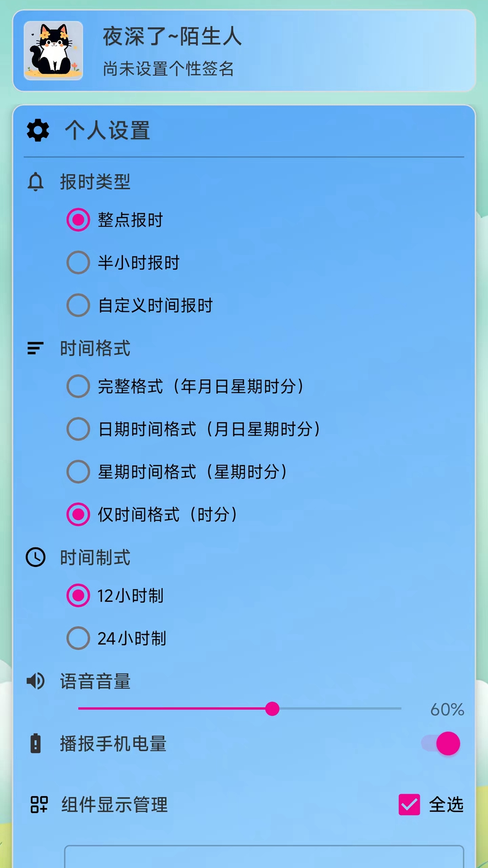
Task: Tap the lines icon beside 时间格式
Action: [35, 348]
